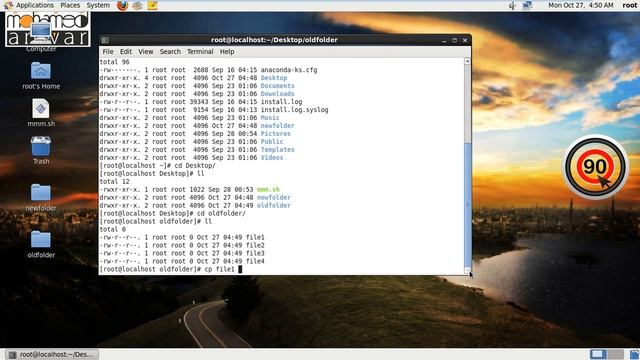Screen dimensions: 640x360
Task: Click the Pictures directory entry
Action: pos(276,133)
